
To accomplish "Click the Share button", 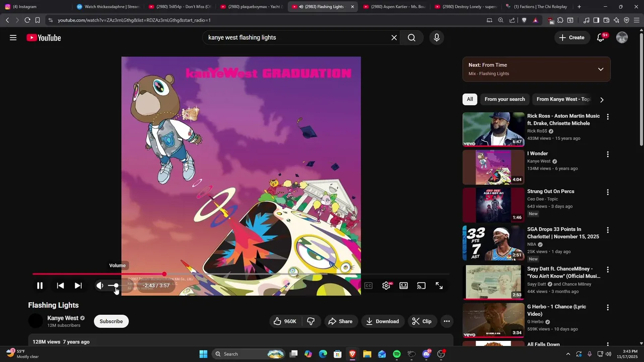I will (x=340, y=321).
